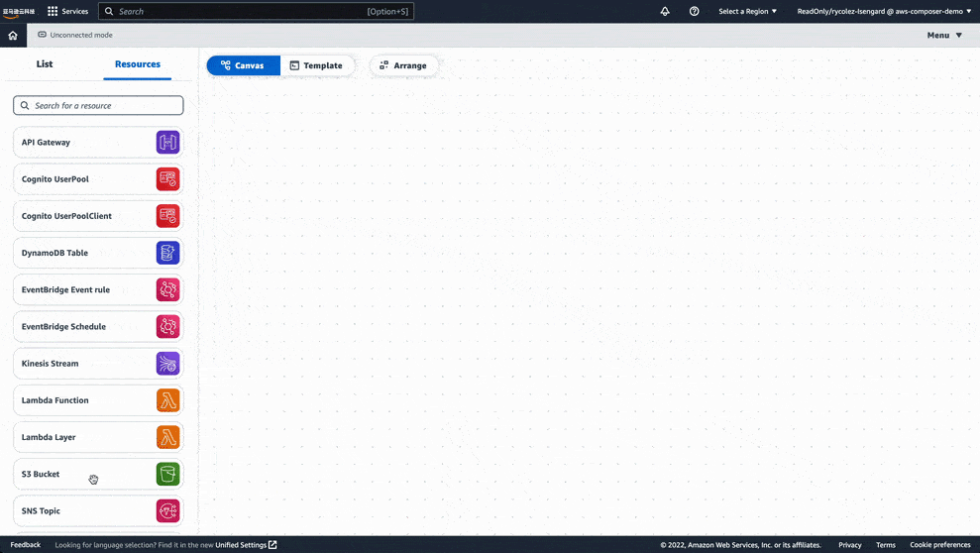Click the SNS Topic icon
Viewport: 980px width, 553px height.
point(167,511)
